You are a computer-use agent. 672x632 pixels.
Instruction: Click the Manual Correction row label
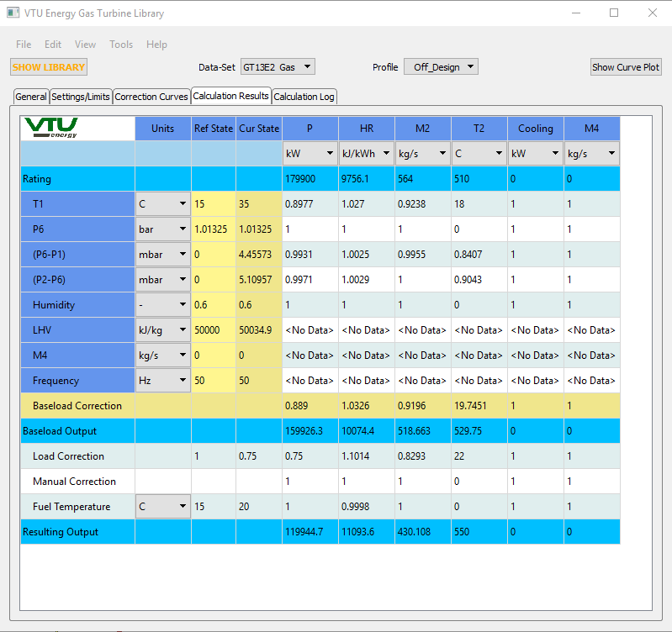pos(77,482)
